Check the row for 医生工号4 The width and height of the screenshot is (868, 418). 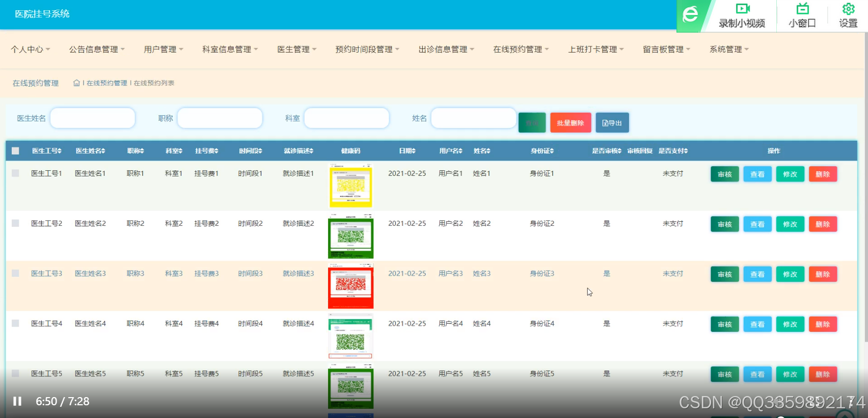tap(15, 323)
